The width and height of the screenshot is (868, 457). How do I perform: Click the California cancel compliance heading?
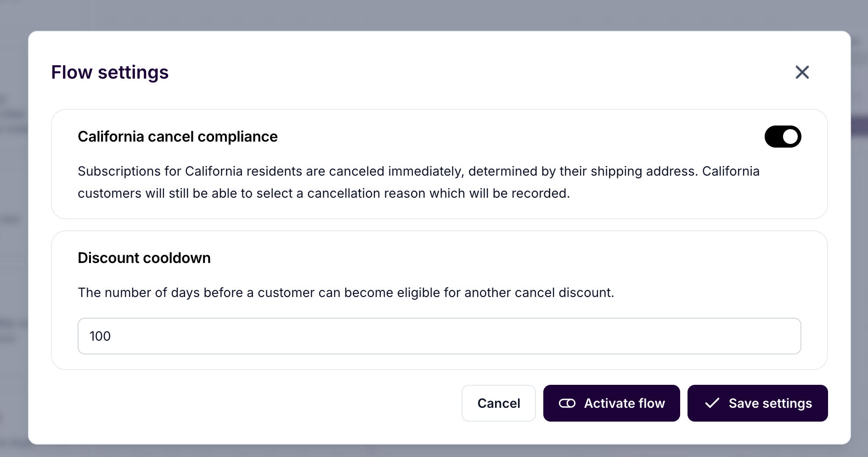(178, 137)
